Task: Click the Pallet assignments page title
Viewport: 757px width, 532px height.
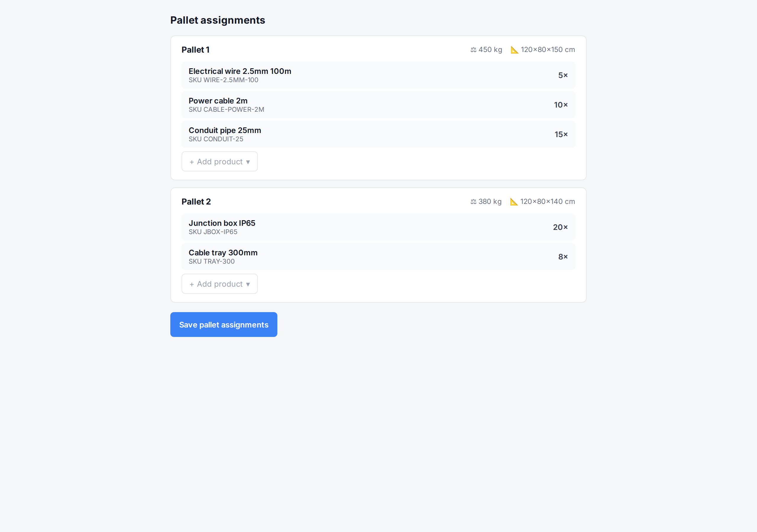Action: [x=218, y=20]
